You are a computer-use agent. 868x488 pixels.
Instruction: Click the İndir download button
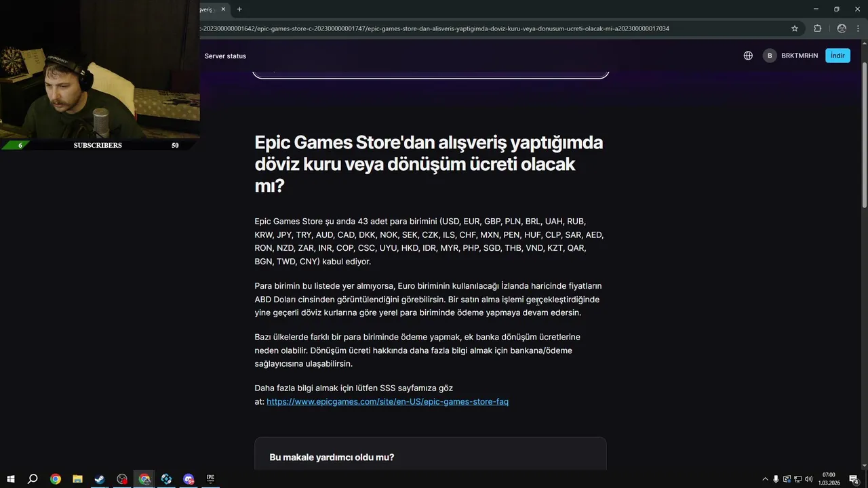837,56
